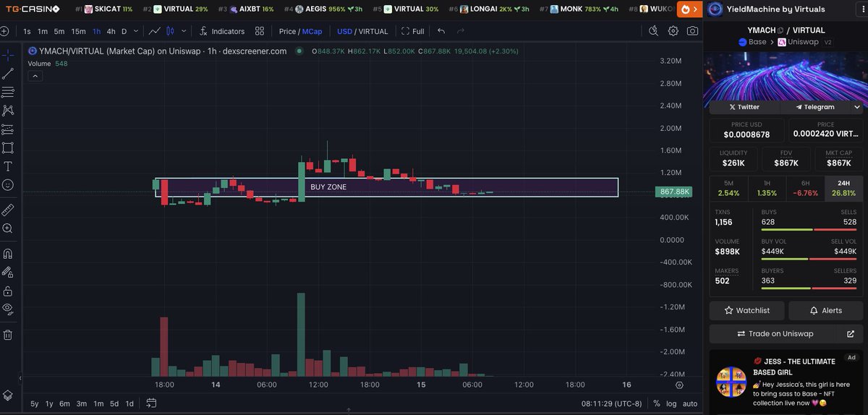Select the D daily interval
Viewport: 868px width, 415px height.
point(124,31)
